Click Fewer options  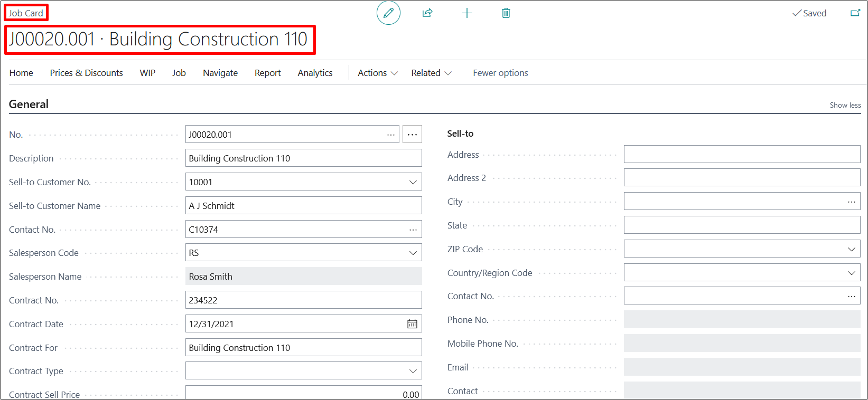pyautogui.click(x=500, y=73)
